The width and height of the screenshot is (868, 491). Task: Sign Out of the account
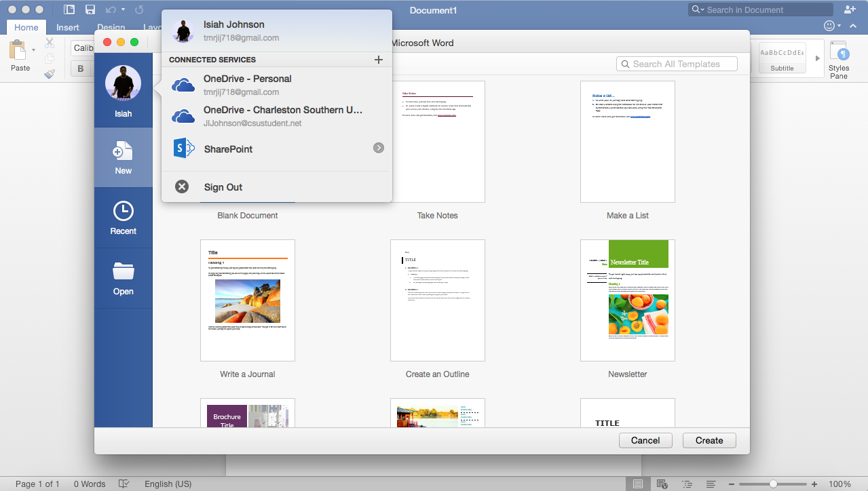coord(277,187)
